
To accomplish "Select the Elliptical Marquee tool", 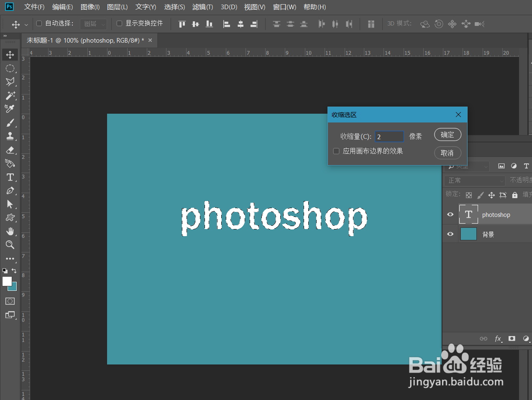I will 10,69.
